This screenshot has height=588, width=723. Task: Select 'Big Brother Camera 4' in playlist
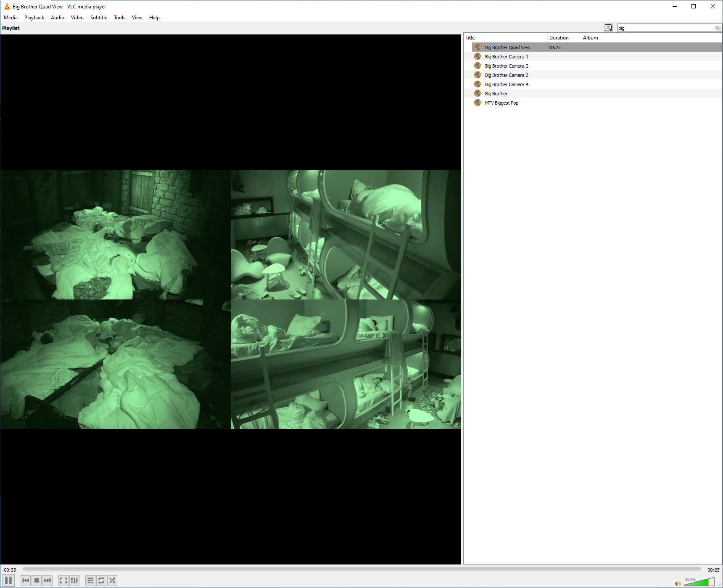[593, 84]
